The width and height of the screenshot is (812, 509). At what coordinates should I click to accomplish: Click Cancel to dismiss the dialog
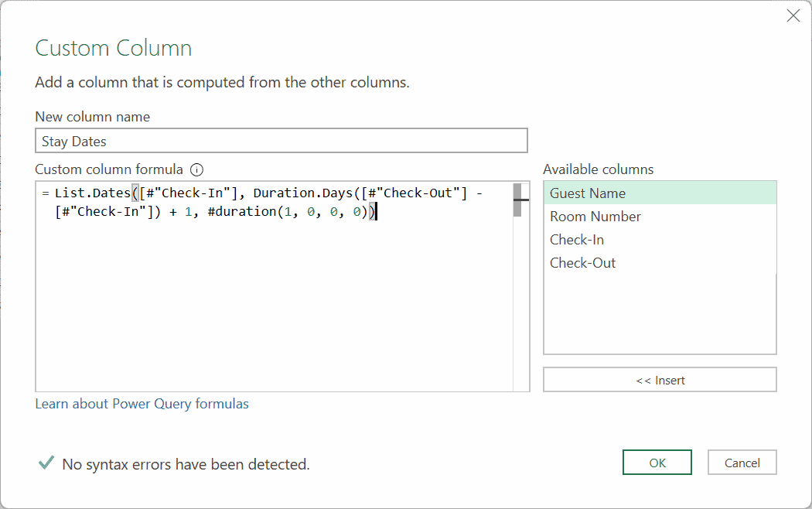coord(742,462)
